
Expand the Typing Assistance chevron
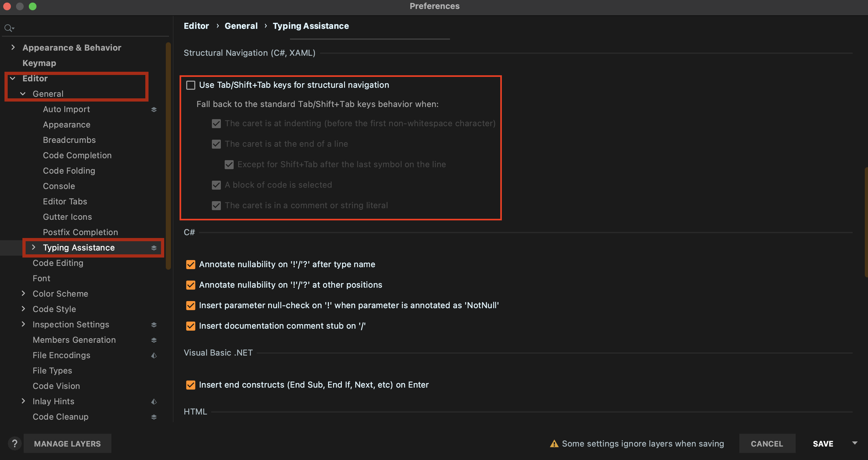coord(33,247)
